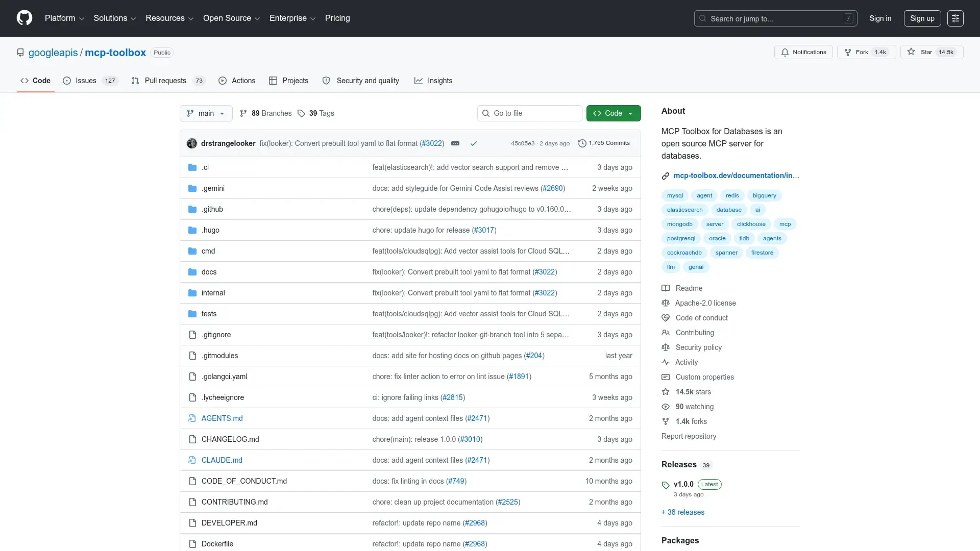Expand commit message ellipsis button

coord(455,143)
